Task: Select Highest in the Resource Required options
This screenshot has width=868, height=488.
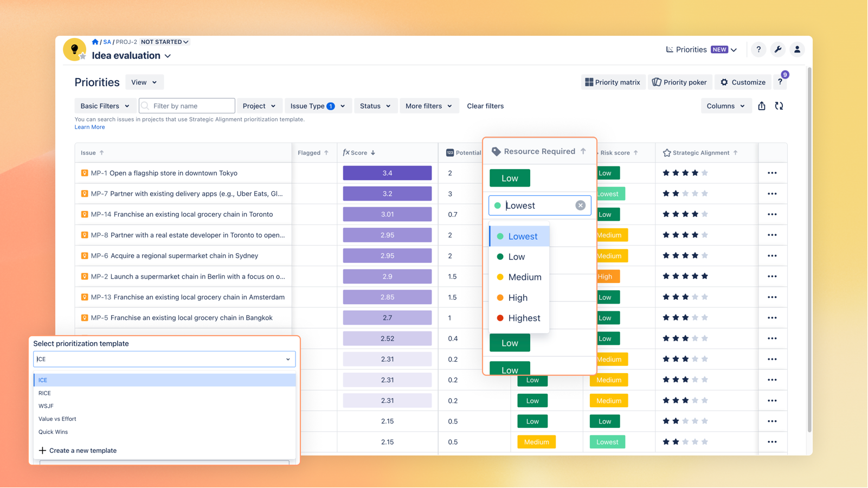Action: pyautogui.click(x=524, y=318)
